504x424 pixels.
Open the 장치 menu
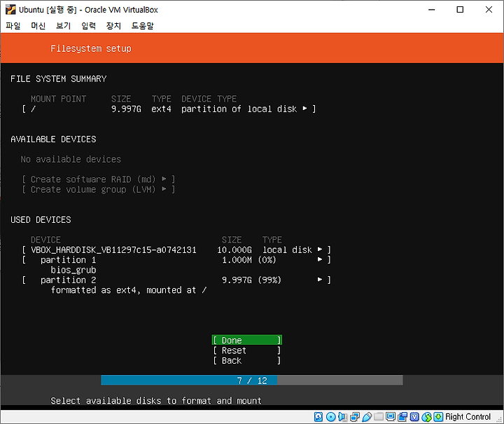point(113,26)
